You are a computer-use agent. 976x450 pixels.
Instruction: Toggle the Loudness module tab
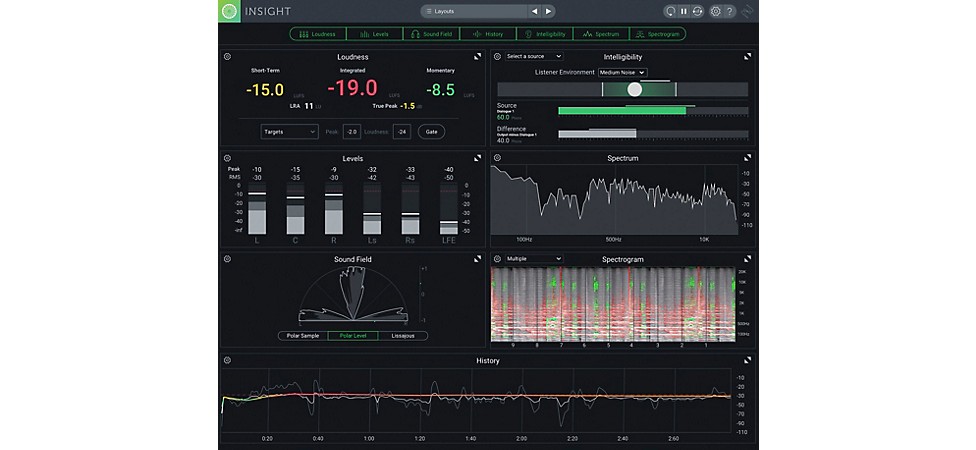click(317, 34)
